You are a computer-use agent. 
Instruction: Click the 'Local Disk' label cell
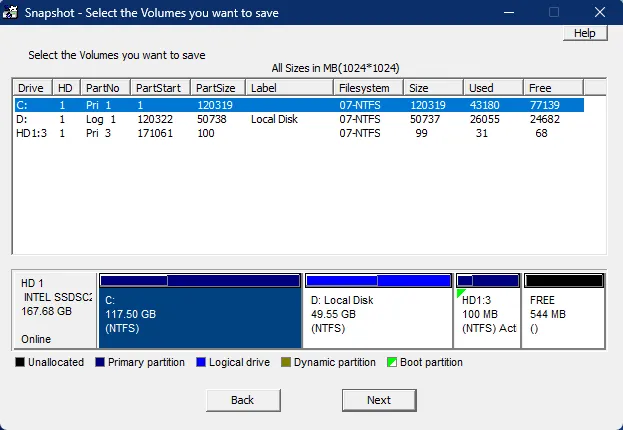[274, 119]
